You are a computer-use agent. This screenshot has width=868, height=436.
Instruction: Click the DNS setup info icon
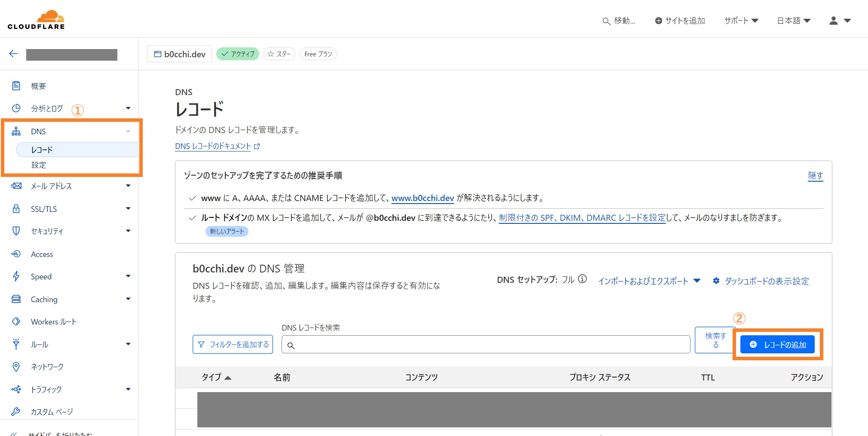(x=582, y=279)
